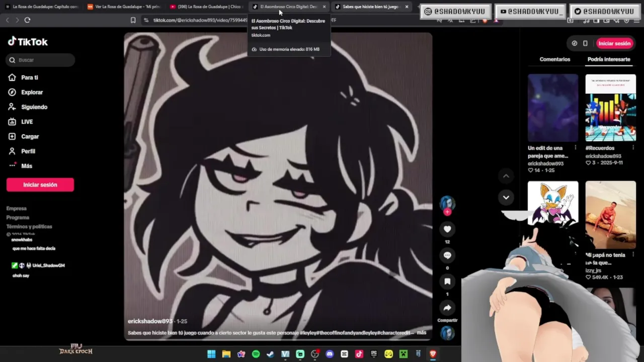This screenshot has height=362, width=644.
Task: Open Epic Games from taskbar
Action: point(374,354)
